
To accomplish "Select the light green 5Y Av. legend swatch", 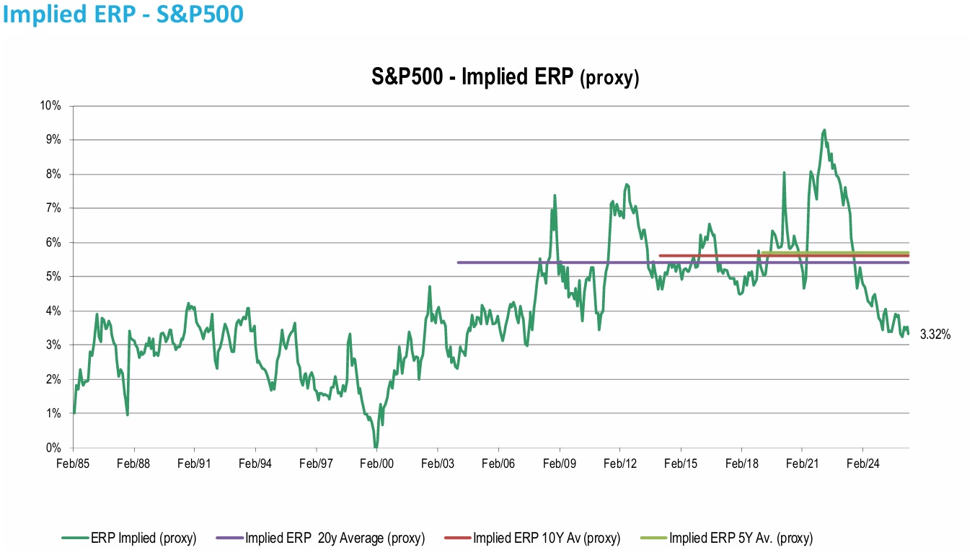I will coord(654,538).
